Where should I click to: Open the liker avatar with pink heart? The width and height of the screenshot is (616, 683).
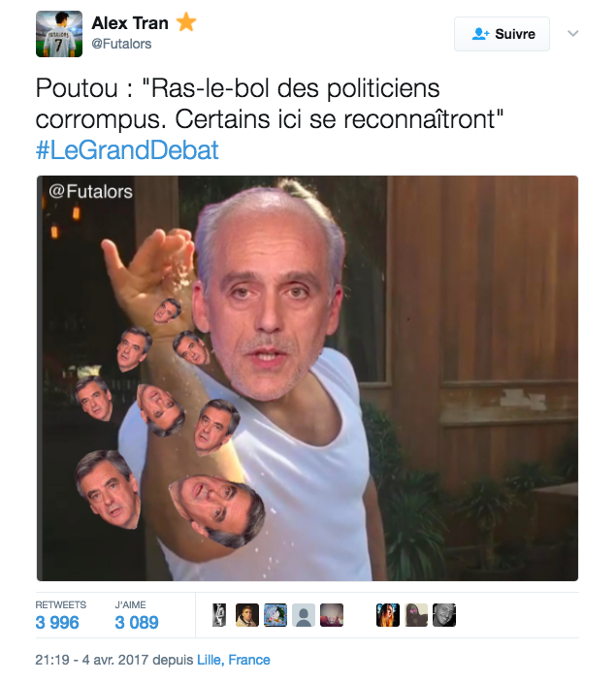[x=416, y=615]
